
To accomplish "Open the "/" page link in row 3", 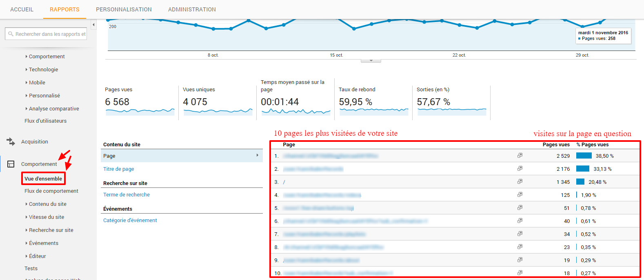I will 284,182.
